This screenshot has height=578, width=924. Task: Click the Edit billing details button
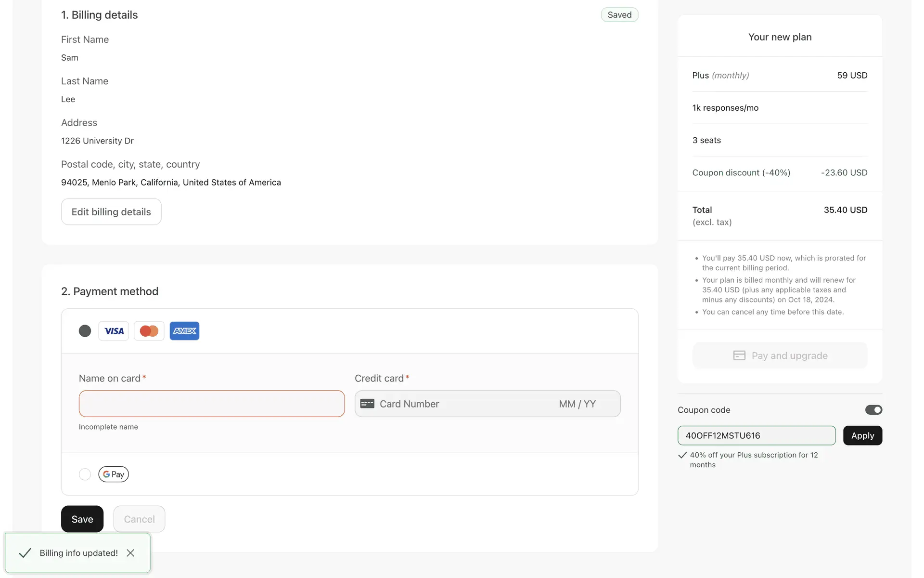tap(111, 212)
